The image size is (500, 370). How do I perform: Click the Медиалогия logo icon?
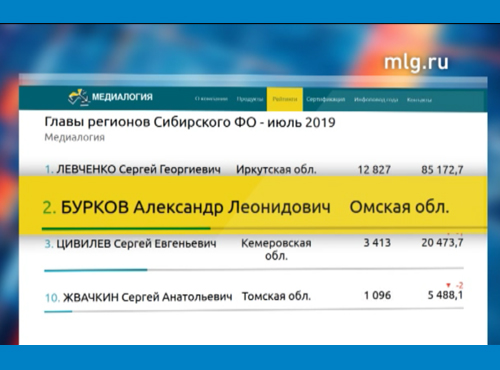click(79, 97)
